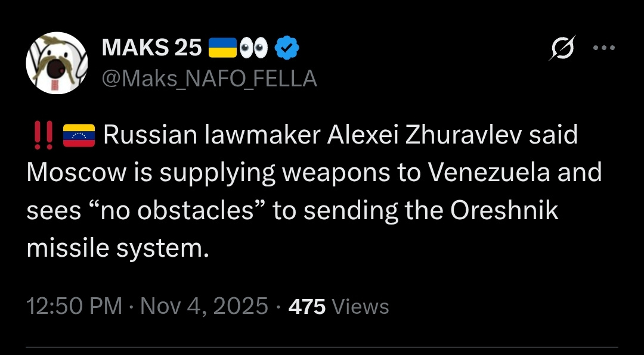Click the 12:50 PM timestamp
The width and height of the screenshot is (644, 355).
pyautogui.click(x=75, y=306)
